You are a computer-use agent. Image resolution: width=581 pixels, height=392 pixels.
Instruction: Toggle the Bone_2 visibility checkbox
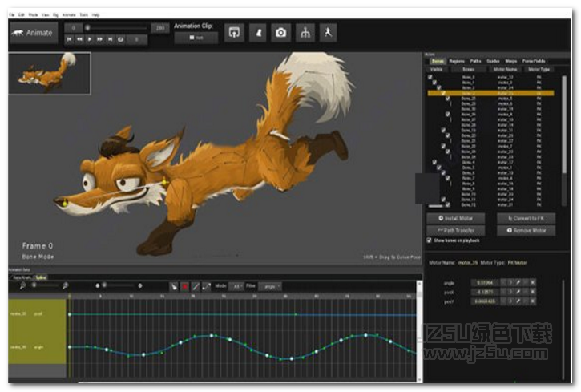click(x=438, y=88)
